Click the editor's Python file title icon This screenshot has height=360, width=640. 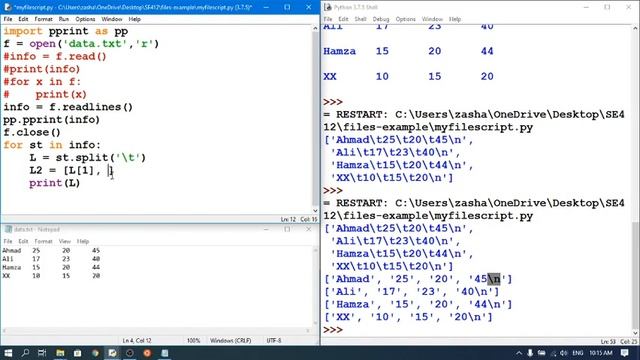7,7
